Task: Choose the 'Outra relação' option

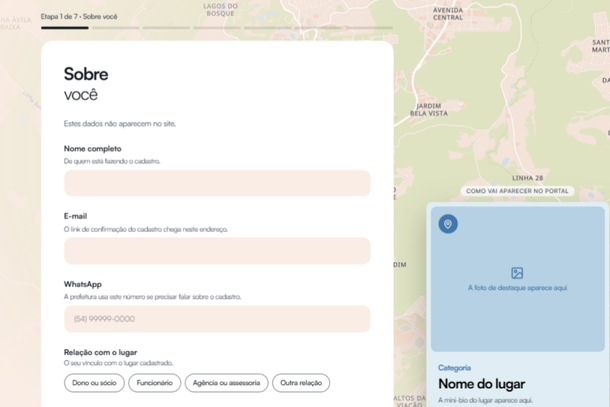Action: click(301, 383)
